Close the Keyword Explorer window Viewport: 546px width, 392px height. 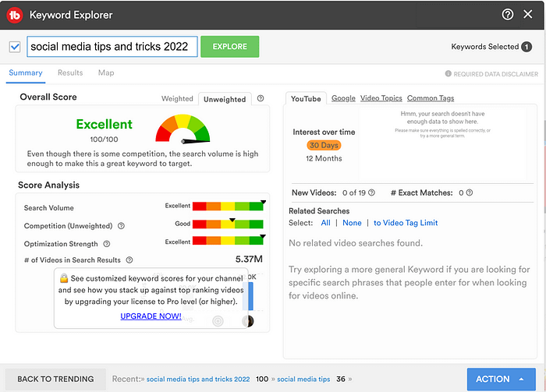tap(528, 14)
